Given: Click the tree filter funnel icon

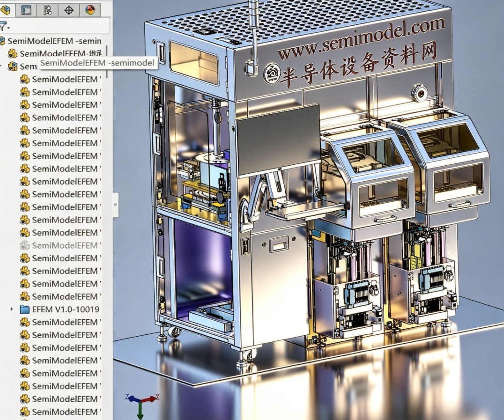Looking at the screenshot, I should (3, 26).
